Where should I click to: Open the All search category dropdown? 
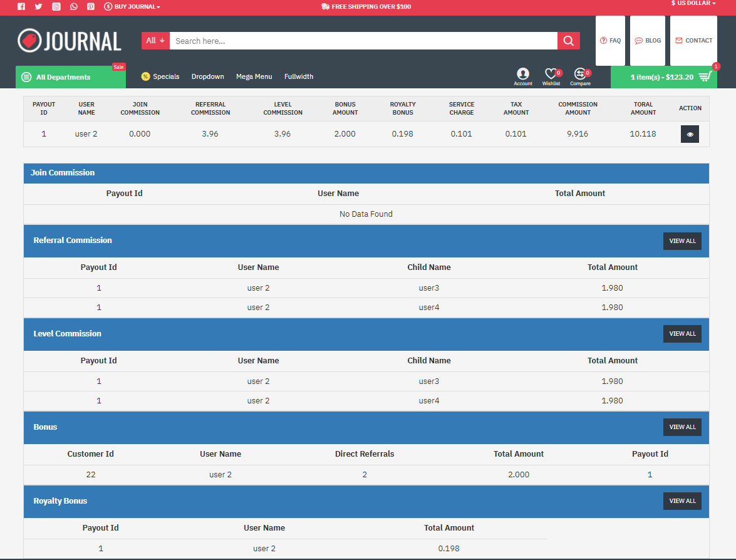(155, 40)
